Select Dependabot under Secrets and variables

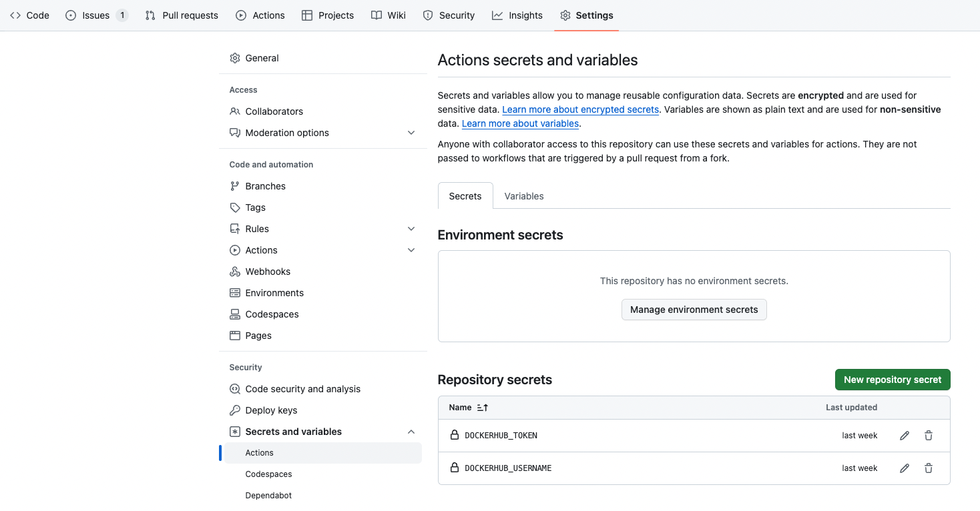pyautogui.click(x=268, y=496)
